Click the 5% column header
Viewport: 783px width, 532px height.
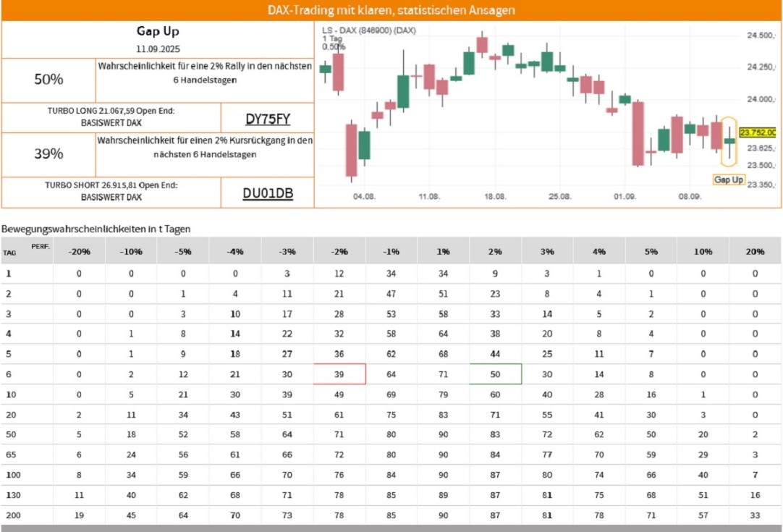point(651,252)
